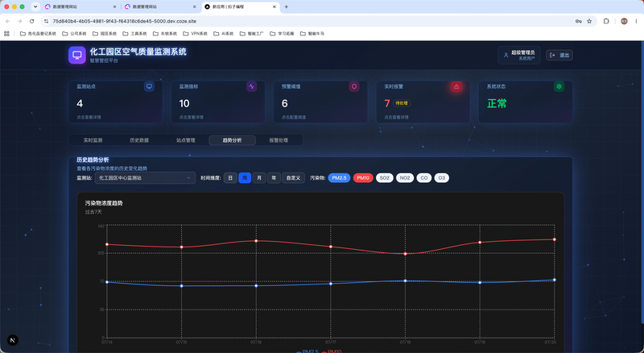Viewport: 644px width, 353px height.
Task: Click the red PM10 point at 07/20
Action: pyautogui.click(x=555, y=239)
